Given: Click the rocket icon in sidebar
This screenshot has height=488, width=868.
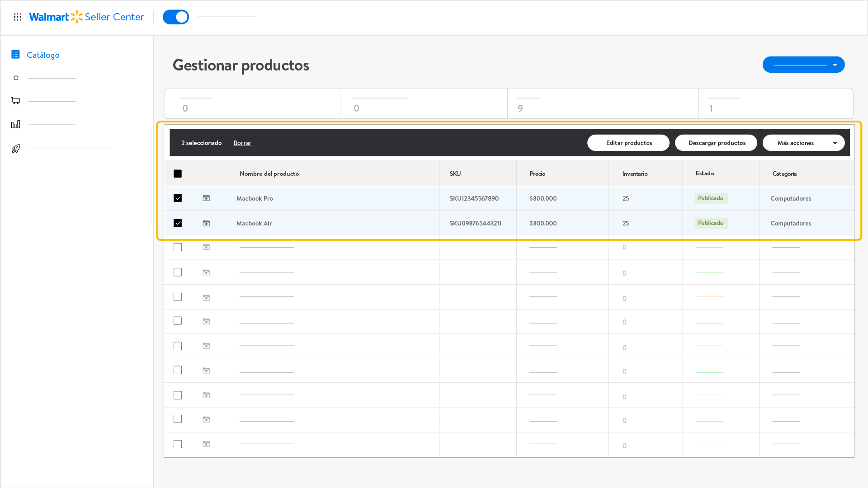Looking at the screenshot, I should (x=16, y=149).
